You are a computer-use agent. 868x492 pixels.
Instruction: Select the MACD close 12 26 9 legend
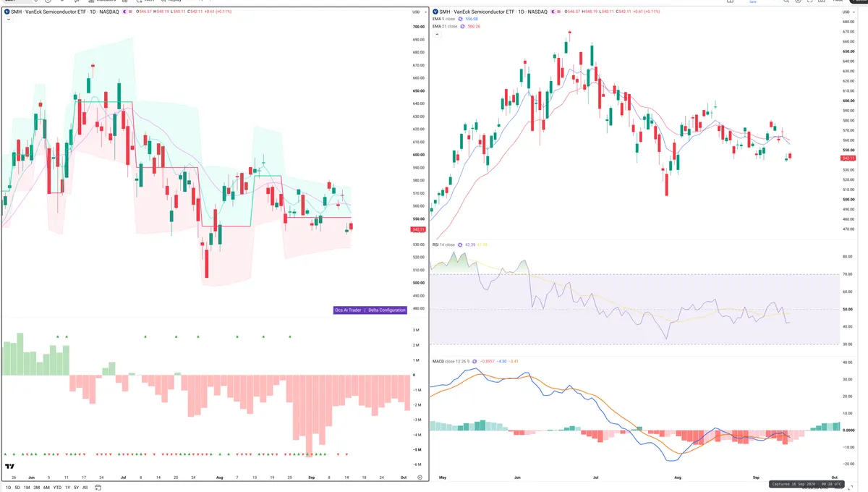coord(451,361)
